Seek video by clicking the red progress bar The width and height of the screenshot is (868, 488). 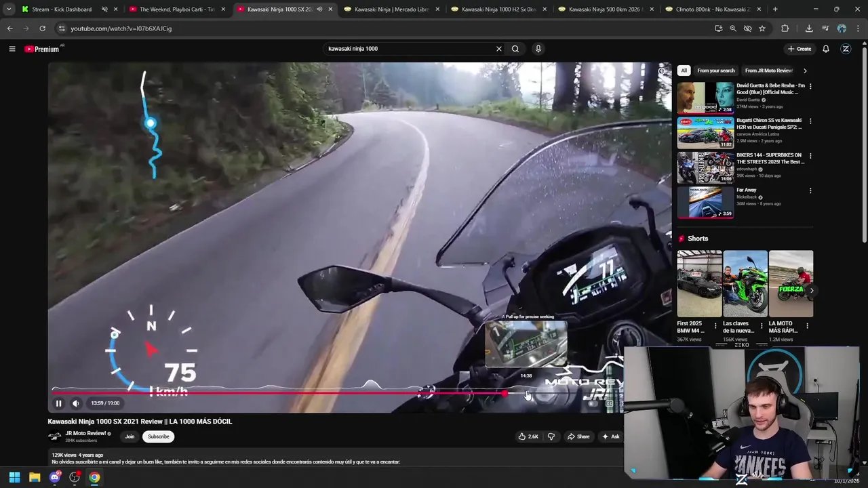tap(278, 393)
